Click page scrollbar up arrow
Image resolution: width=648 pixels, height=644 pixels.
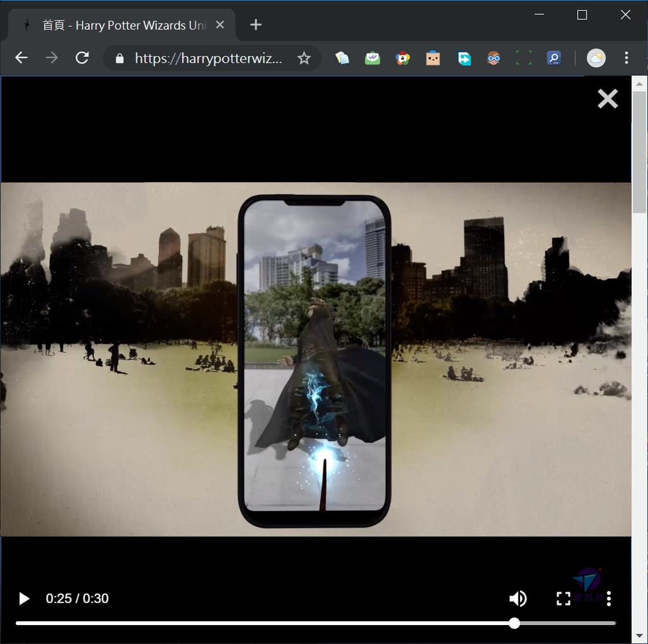(x=639, y=84)
